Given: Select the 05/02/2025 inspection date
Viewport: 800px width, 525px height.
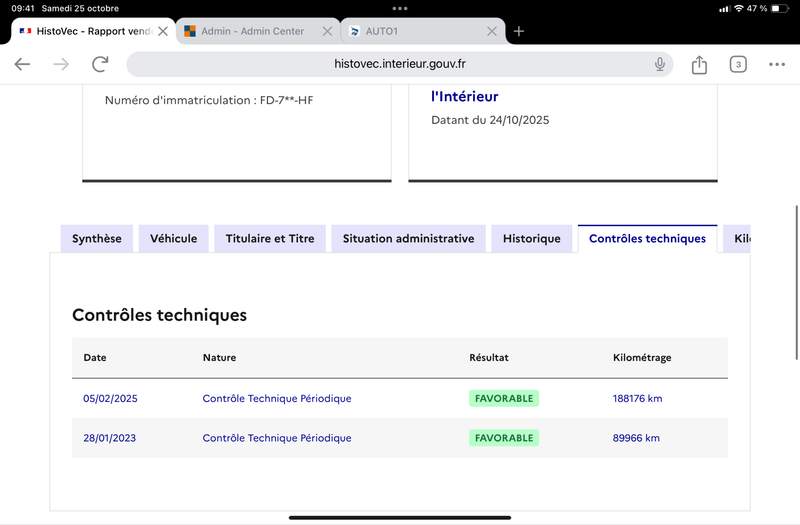Looking at the screenshot, I should pos(110,398).
